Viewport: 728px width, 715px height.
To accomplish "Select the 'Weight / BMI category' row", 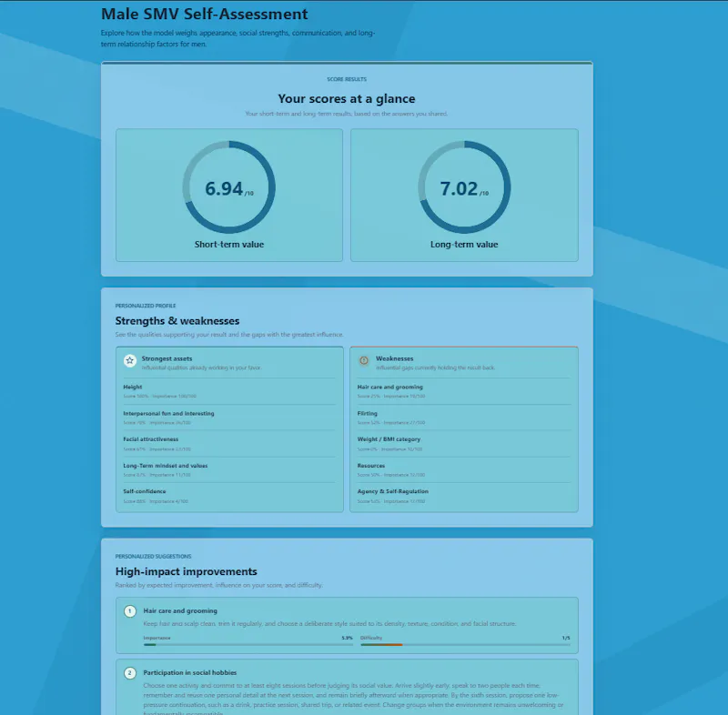I will 464,444.
